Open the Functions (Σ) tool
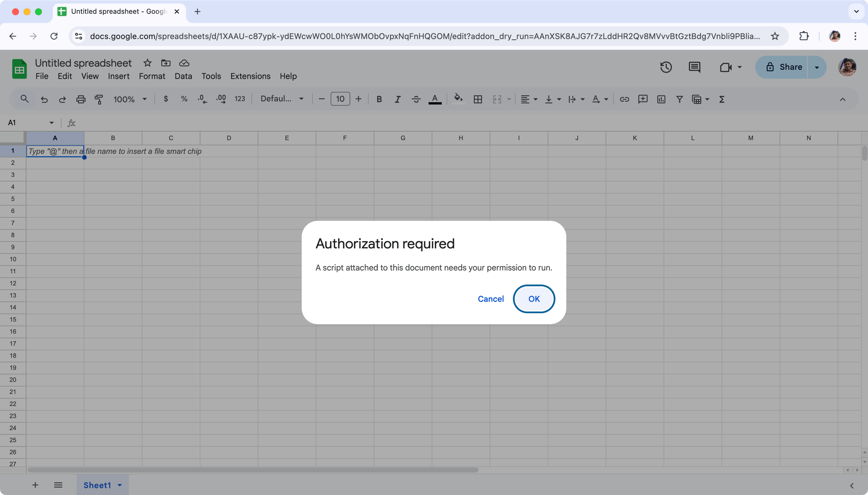 (x=721, y=99)
